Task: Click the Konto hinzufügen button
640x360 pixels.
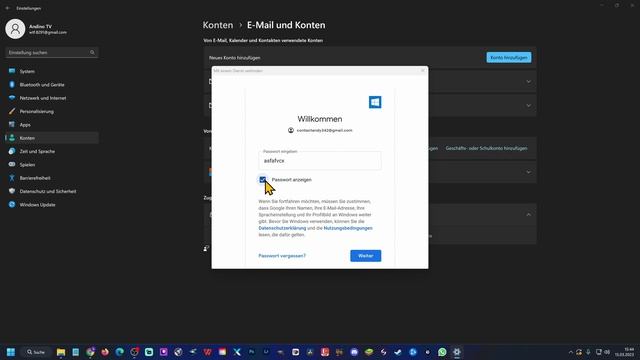Action: (x=509, y=58)
